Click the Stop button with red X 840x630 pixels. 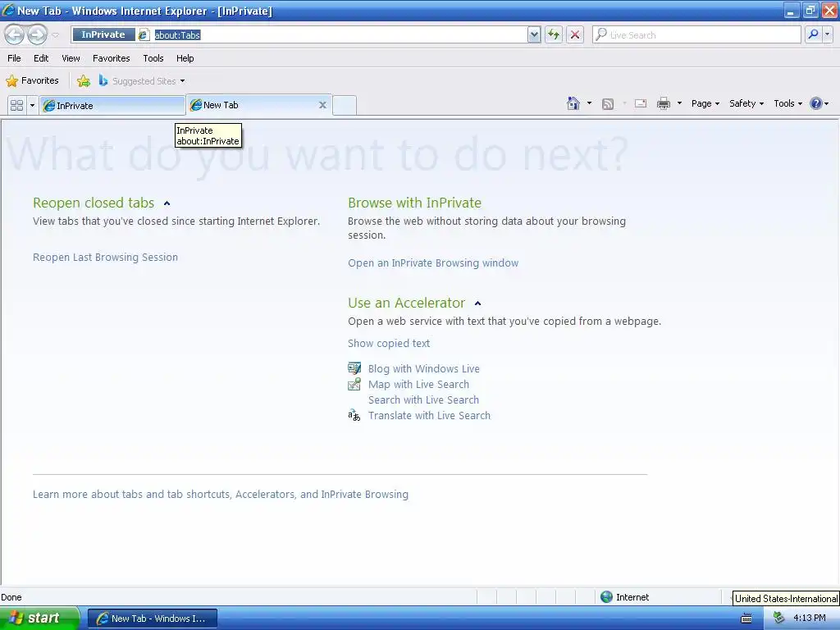tap(575, 34)
